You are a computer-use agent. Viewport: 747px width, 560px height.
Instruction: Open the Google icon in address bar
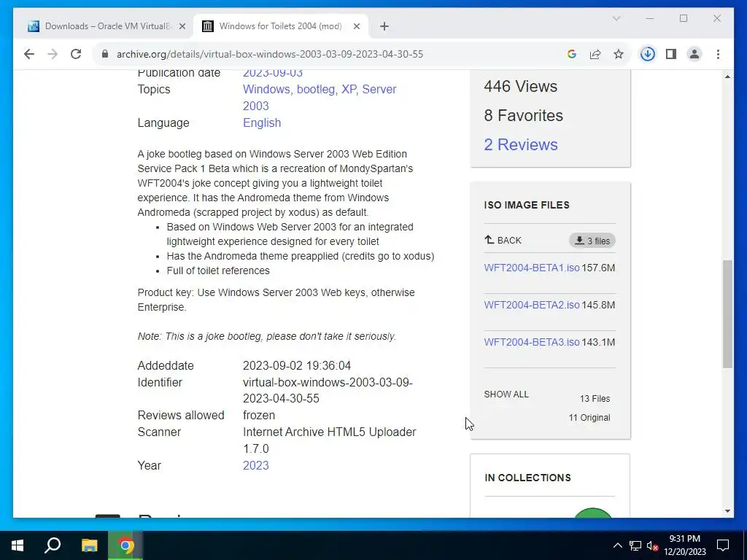572,54
